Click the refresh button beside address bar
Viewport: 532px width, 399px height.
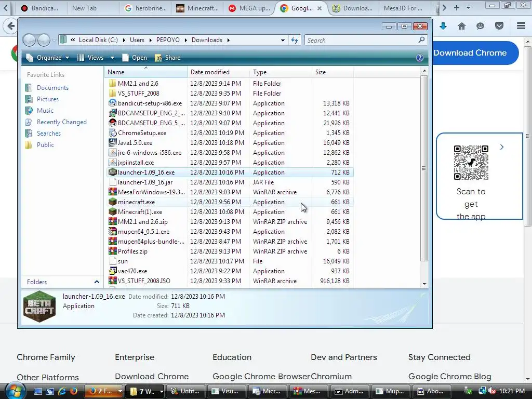[295, 40]
